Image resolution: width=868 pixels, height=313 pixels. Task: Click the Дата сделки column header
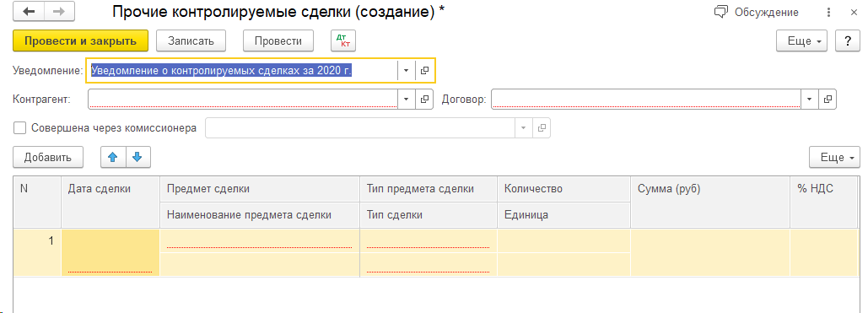pos(111,202)
